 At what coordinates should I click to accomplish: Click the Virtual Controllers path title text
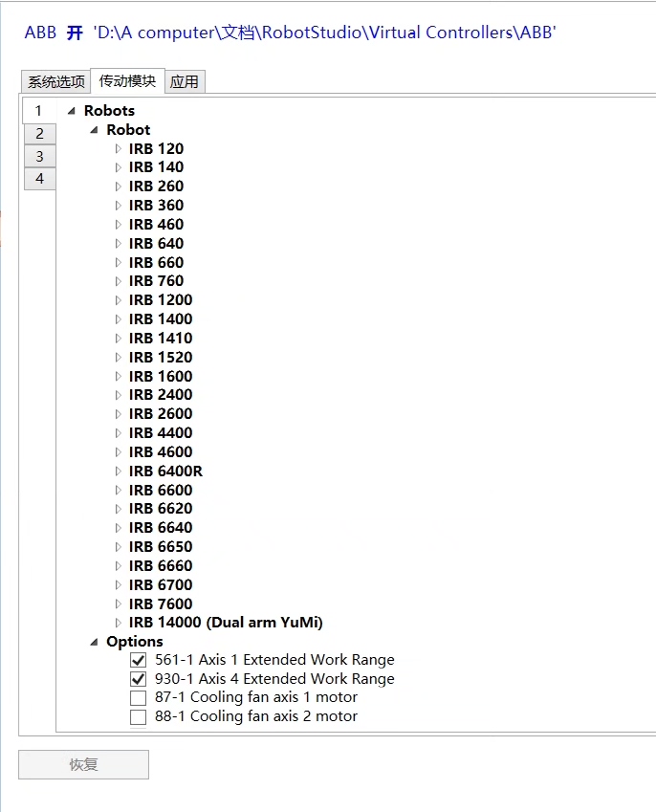(324, 33)
